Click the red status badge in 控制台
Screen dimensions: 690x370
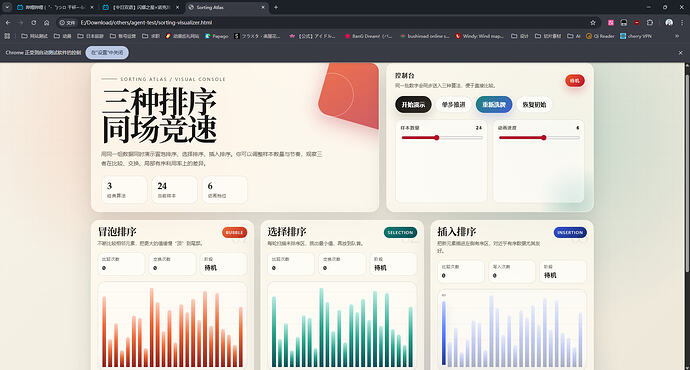[575, 81]
